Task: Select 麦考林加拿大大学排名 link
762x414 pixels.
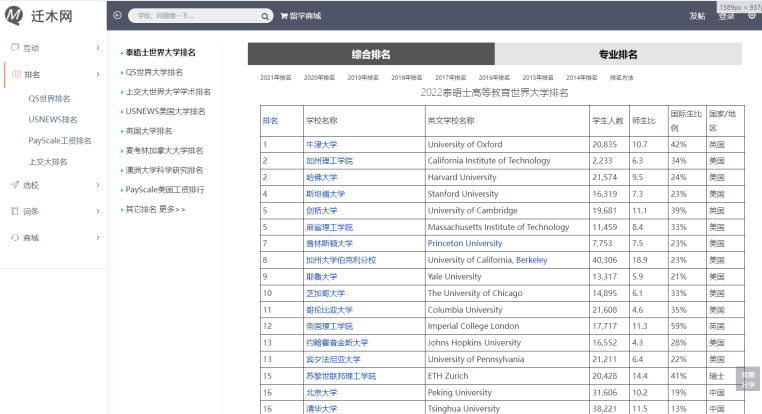Action: coord(164,151)
